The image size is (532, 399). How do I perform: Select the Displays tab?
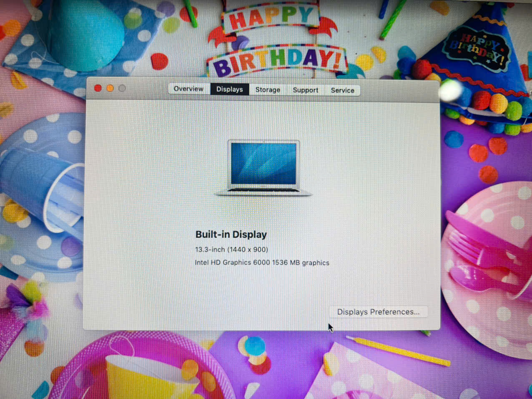tap(229, 89)
